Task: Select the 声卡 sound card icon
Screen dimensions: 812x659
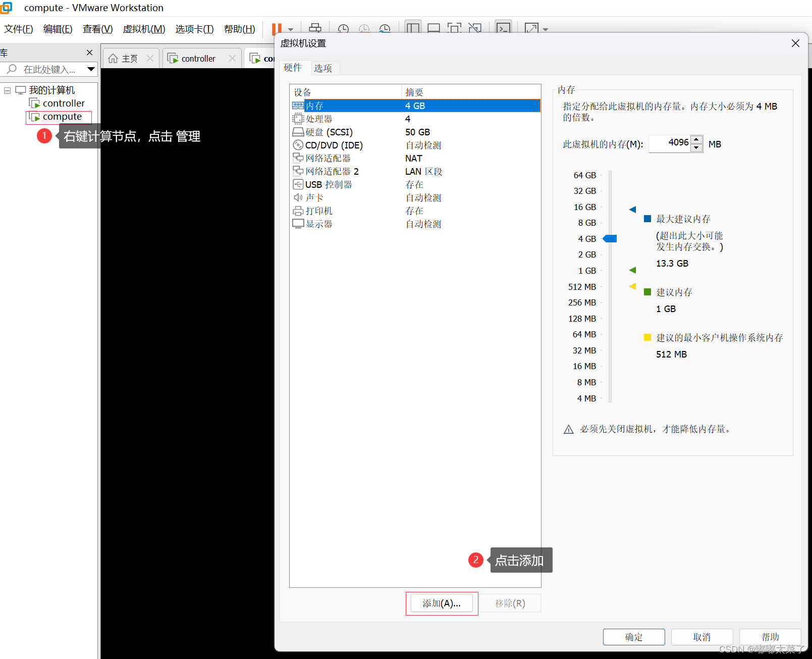Action: 299,197
